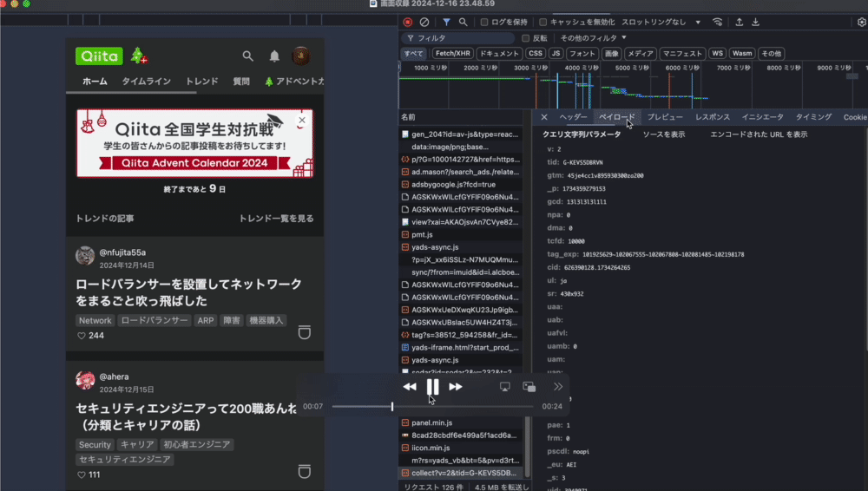Screen dimensions: 868x491
Task: Filter requests by フォント
Action: [x=582, y=54]
